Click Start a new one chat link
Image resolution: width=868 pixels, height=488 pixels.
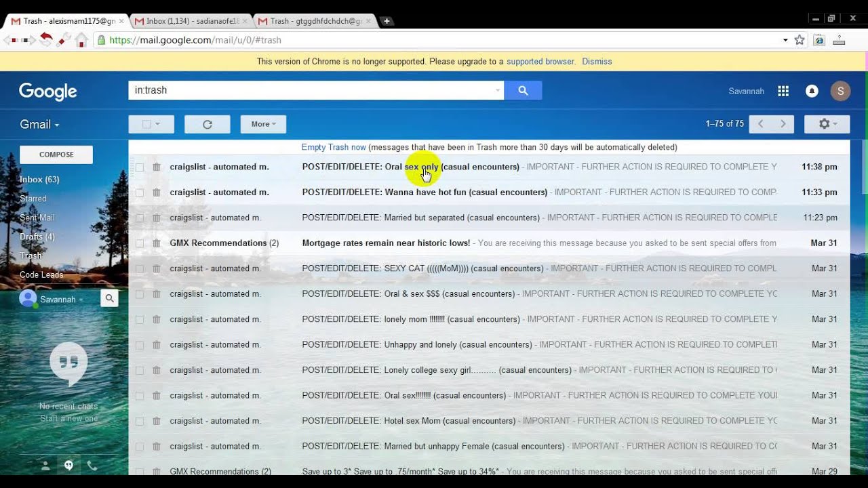68,418
